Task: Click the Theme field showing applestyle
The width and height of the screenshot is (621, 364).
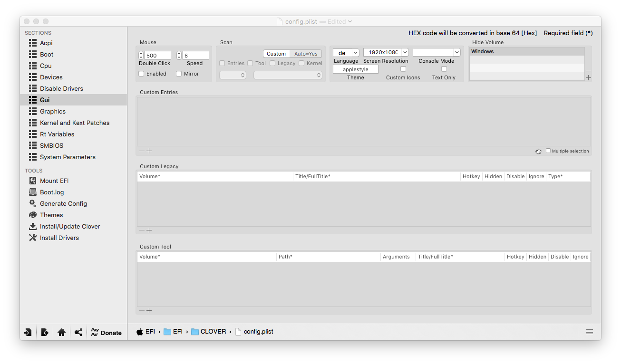Action: point(356,69)
